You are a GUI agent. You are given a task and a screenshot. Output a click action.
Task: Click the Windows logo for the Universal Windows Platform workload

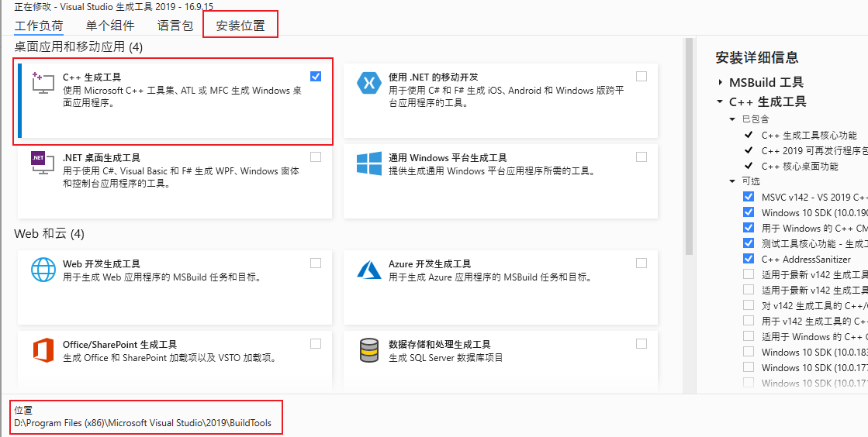[x=369, y=163]
